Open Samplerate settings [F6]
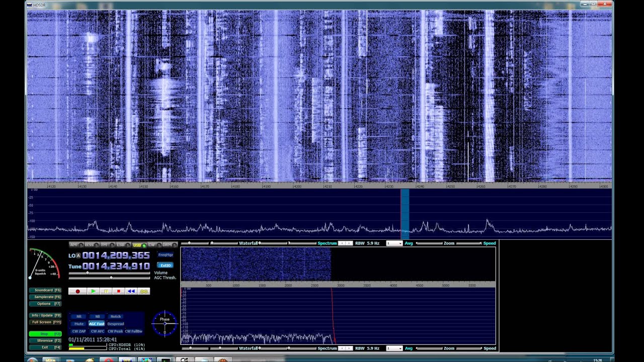 45,297
